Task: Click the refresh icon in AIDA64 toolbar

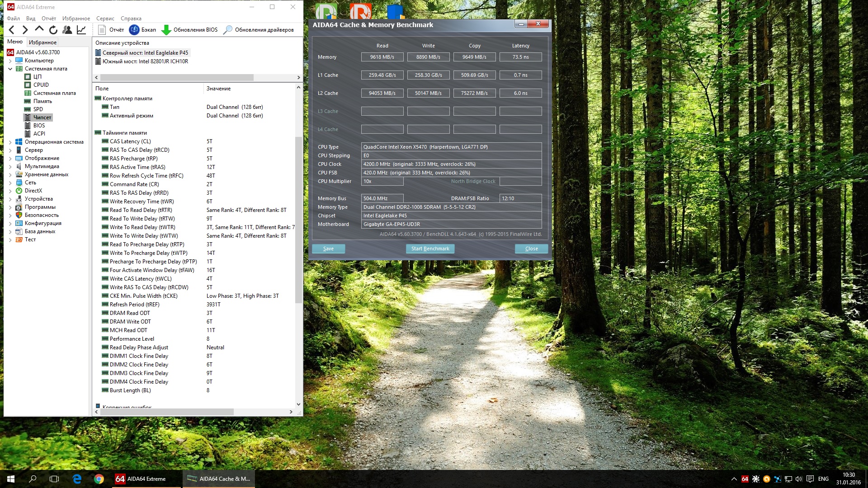Action: [53, 30]
